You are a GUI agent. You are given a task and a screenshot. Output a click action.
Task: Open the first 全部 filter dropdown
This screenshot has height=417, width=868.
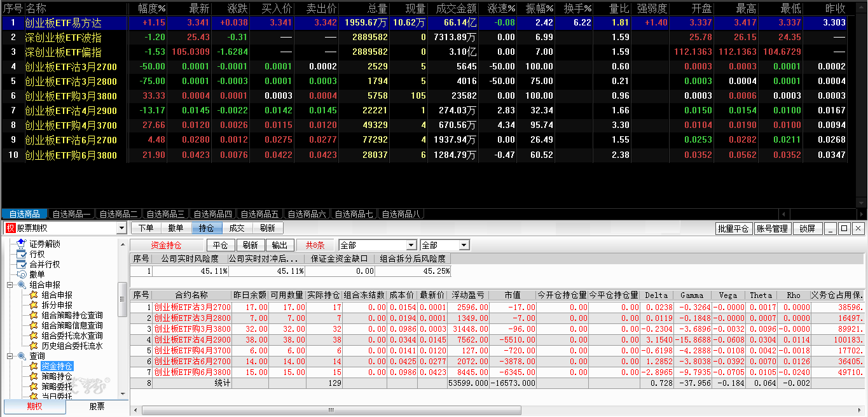click(411, 245)
